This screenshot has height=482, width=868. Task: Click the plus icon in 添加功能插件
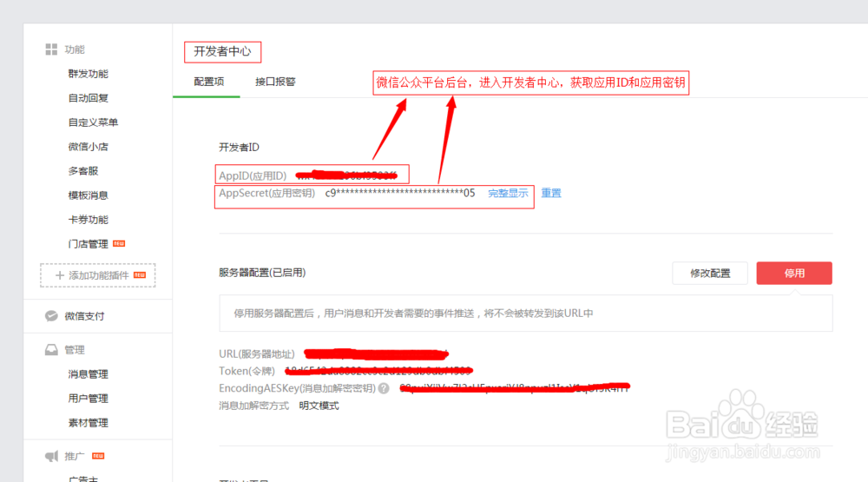coord(60,275)
